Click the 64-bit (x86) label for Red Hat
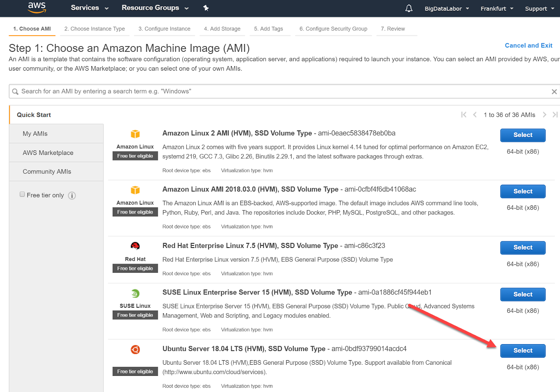This screenshot has height=392, width=560. point(523,264)
